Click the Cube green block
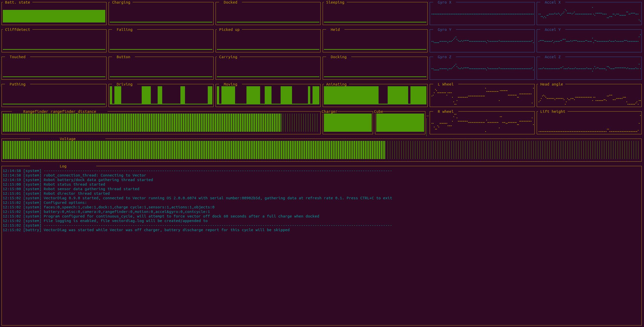The image size is (644, 327). tap(400, 123)
